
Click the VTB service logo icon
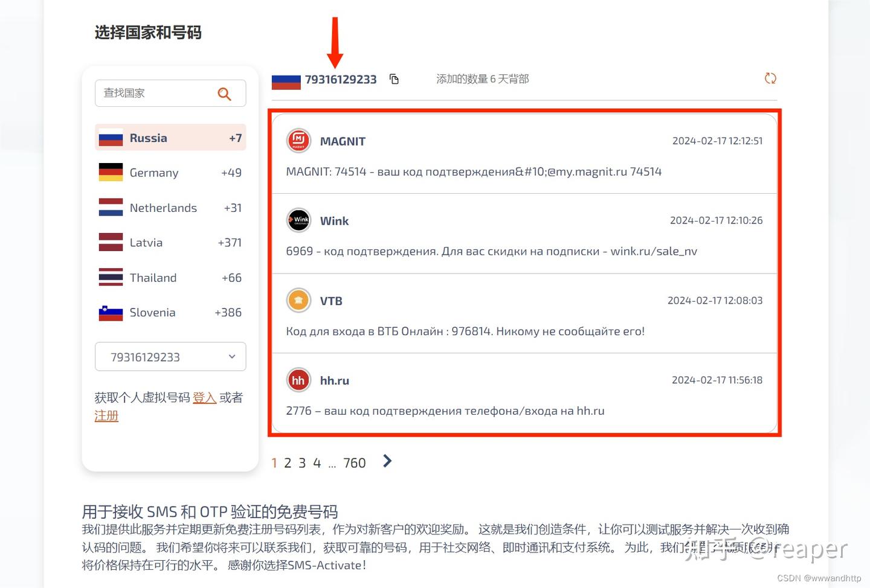pyautogui.click(x=298, y=300)
